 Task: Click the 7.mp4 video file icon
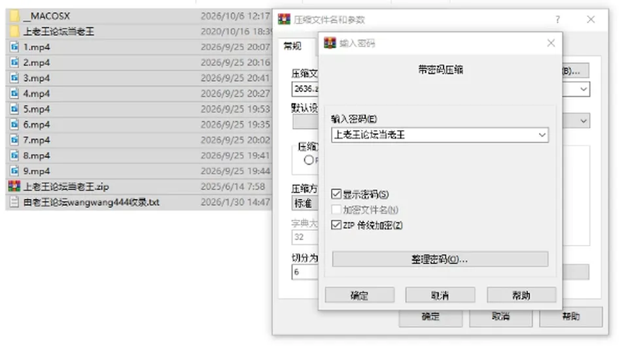pos(14,141)
